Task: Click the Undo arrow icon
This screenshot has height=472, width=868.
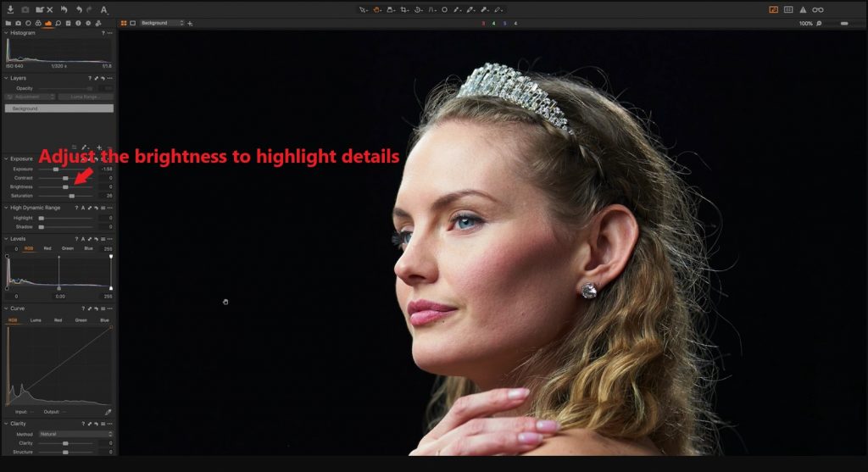Action: coord(79,10)
